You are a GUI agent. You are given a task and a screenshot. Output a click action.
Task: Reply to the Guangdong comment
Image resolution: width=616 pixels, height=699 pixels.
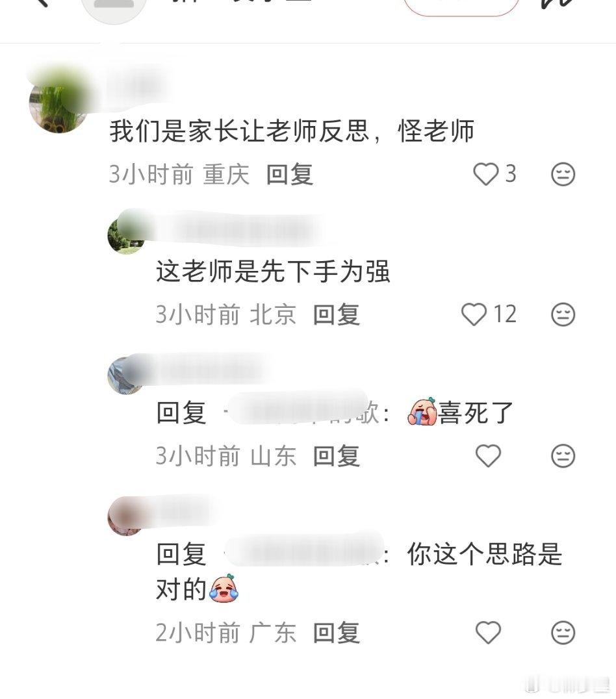[x=337, y=633]
